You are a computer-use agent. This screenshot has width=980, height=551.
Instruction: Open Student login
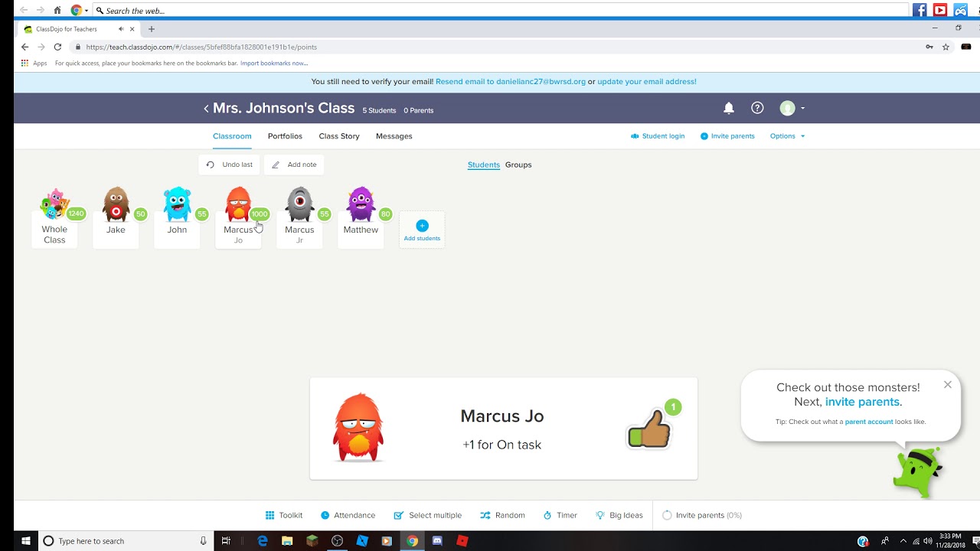658,136
